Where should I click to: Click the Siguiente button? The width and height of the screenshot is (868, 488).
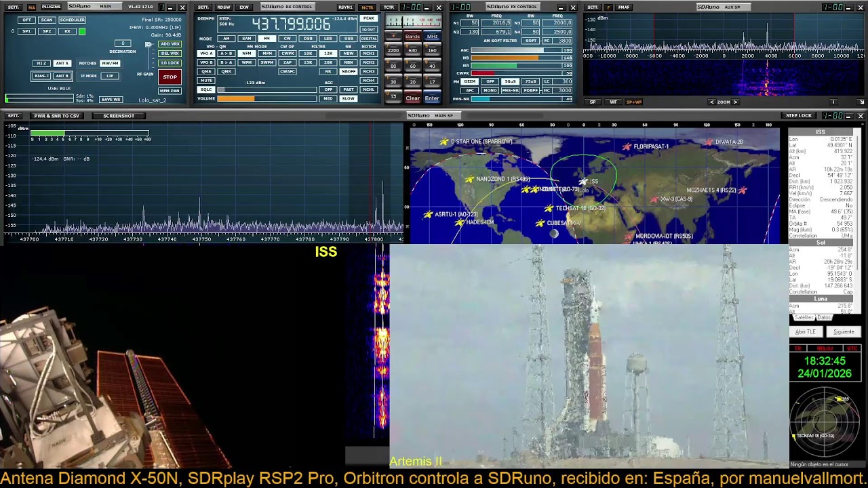844,332
